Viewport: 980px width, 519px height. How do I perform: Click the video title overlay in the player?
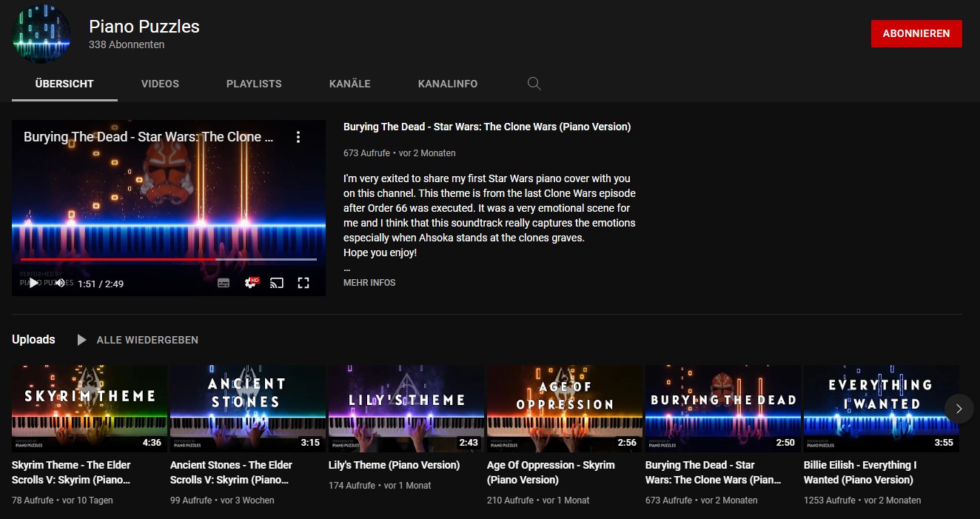tap(149, 137)
